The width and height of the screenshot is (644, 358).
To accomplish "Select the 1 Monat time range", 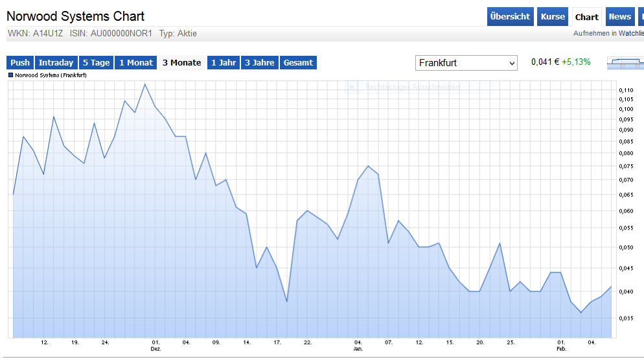I will pos(136,63).
